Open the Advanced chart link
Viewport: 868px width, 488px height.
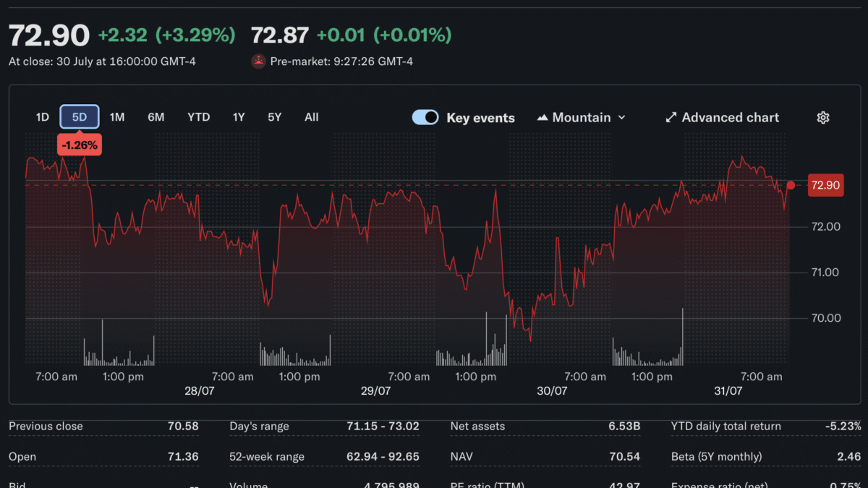click(722, 117)
